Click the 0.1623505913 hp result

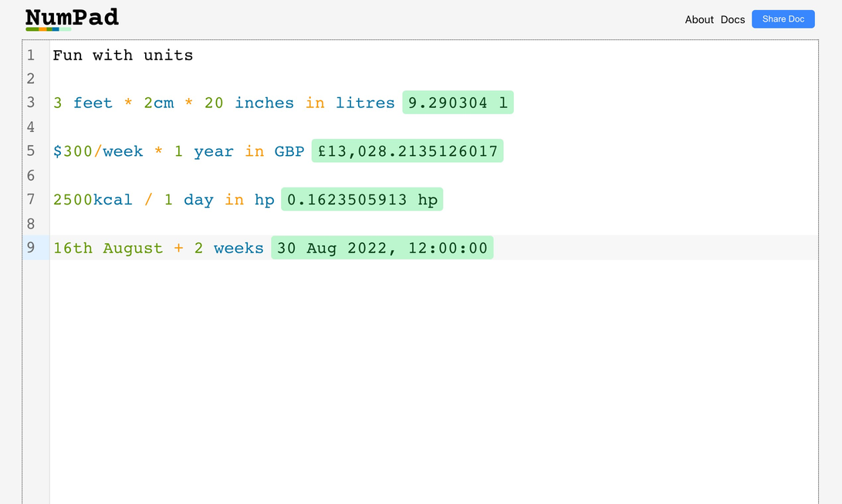362,200
